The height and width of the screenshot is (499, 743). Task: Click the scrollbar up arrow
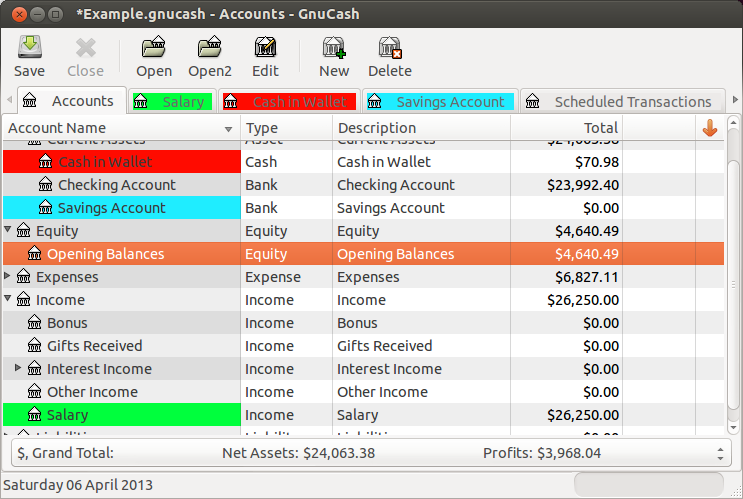coord(734,123)
